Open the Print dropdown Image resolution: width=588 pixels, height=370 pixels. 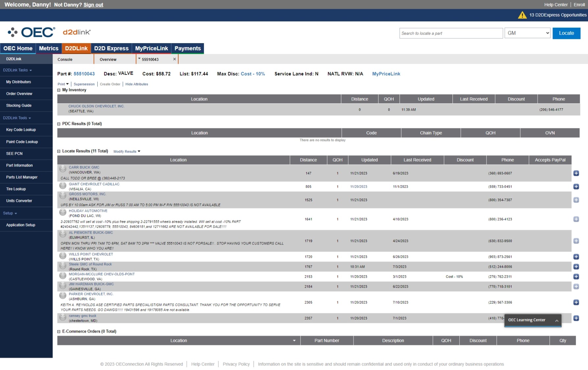(63, 84)
